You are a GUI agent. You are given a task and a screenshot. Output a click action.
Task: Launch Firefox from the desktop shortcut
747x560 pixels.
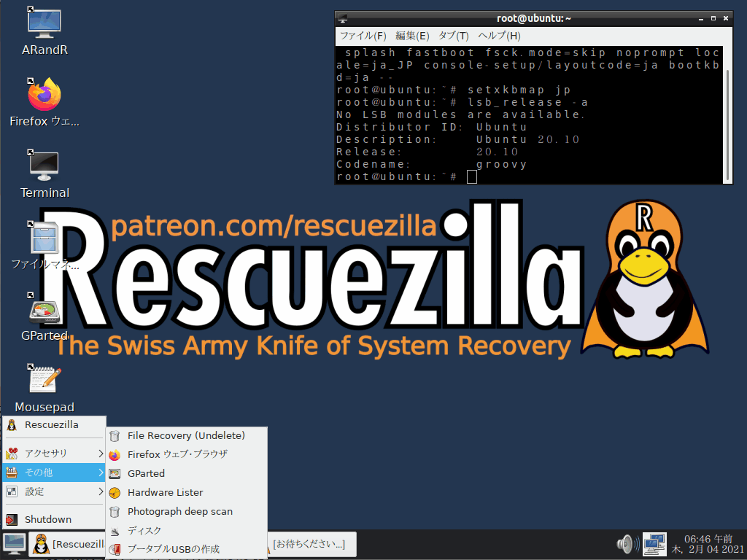(44, 102)
